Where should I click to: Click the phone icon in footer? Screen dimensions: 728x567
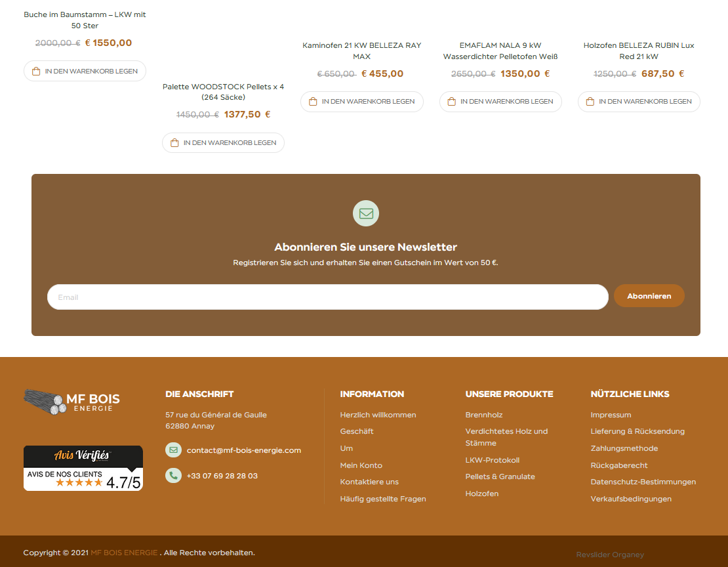tap(173, 476)
